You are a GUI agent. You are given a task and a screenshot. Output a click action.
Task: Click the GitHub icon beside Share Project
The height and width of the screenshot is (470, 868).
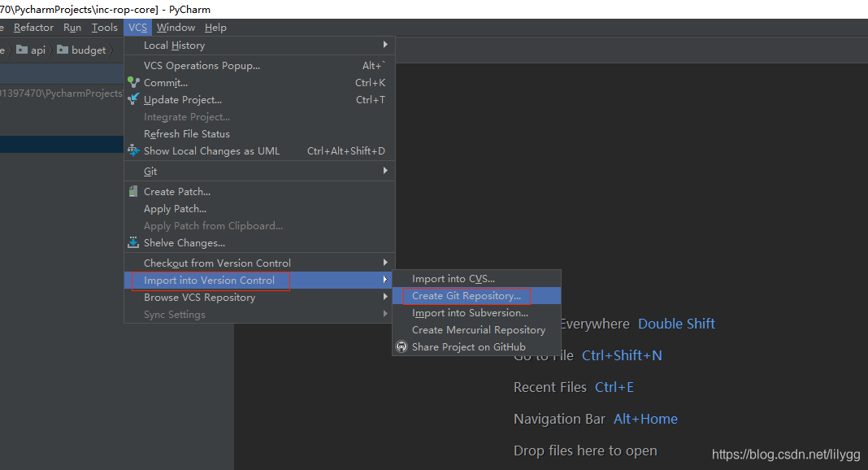[401, 346]
